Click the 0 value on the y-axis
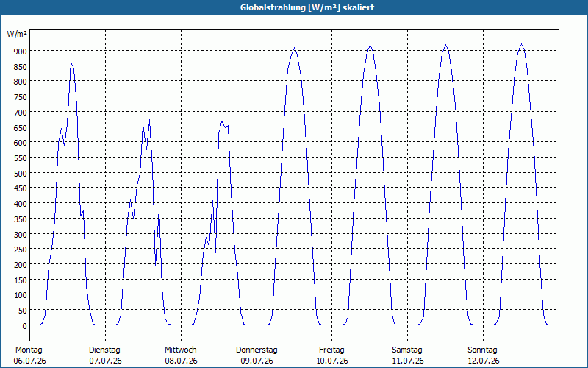 [x=25, y=326]
